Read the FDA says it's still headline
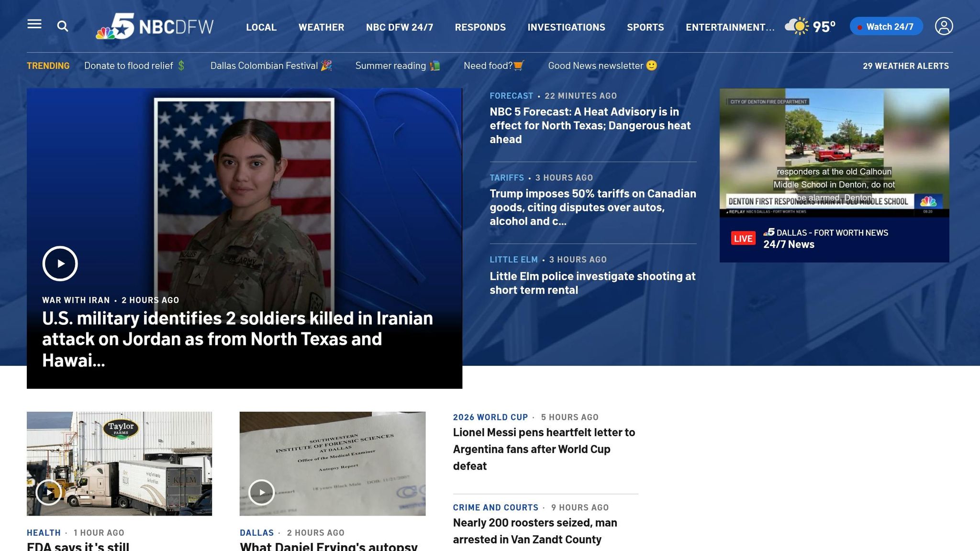980x551 pixels. click(x=78, y=546)
